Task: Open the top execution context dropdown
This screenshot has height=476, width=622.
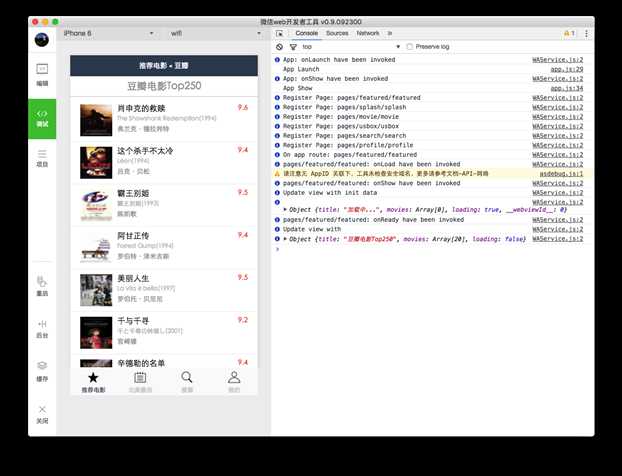Action: point(351,47)
